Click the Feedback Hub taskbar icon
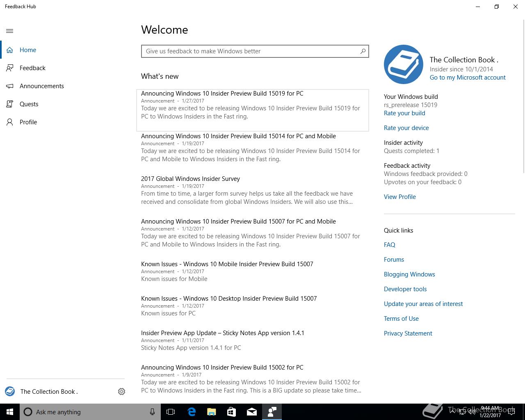This screenshot has height=420, width=525. point(272,412)
